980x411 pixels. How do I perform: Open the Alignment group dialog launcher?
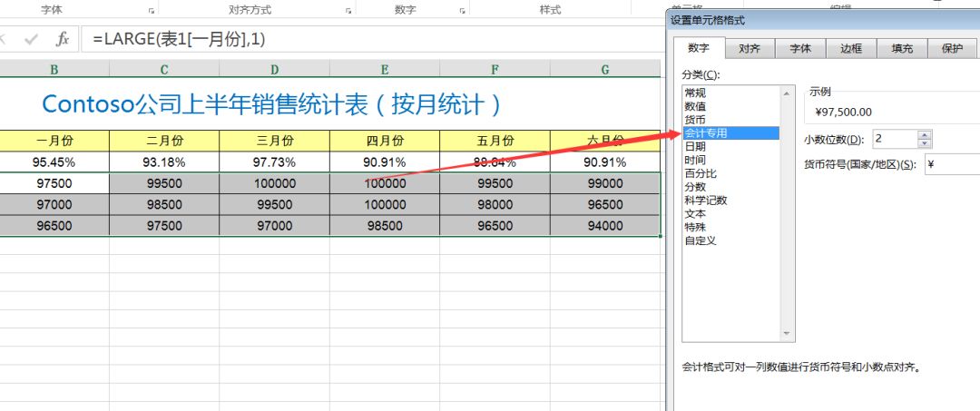click(348, 11)
